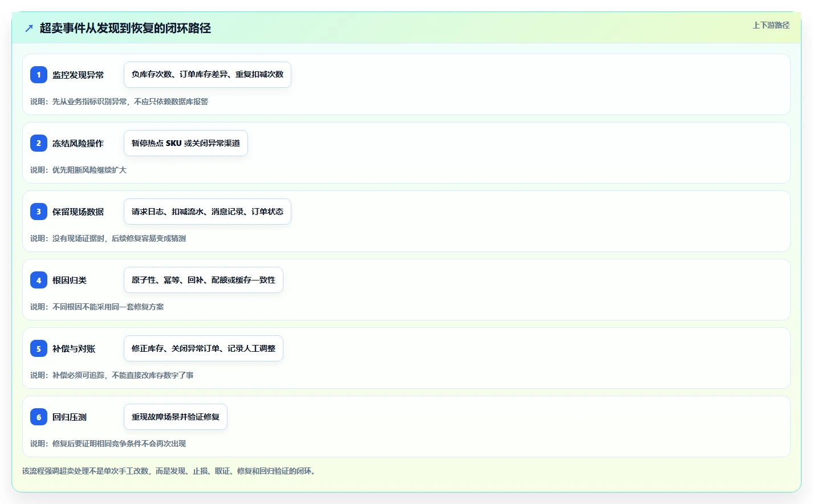Click the step title 补偿与对账
Screen dimensions: 813x504
pos(74,348)
